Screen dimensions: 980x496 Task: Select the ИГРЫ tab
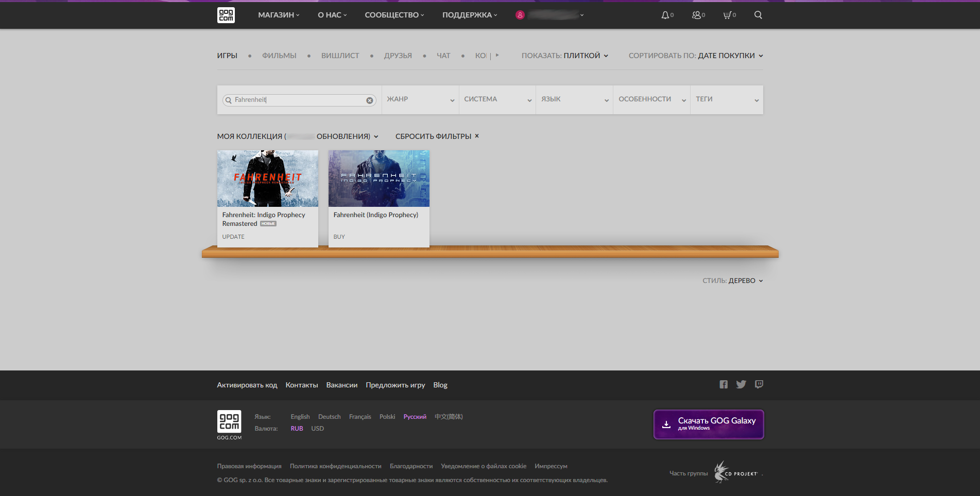coord(227,56)
